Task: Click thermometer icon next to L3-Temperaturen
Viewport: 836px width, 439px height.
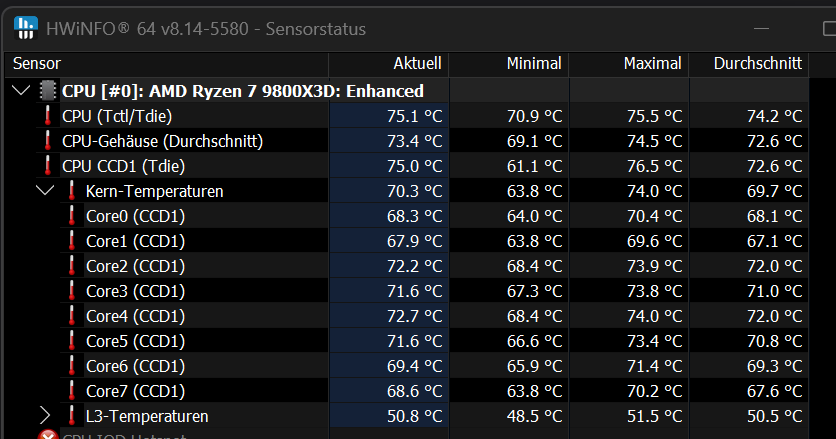Action: coord(71,416)
